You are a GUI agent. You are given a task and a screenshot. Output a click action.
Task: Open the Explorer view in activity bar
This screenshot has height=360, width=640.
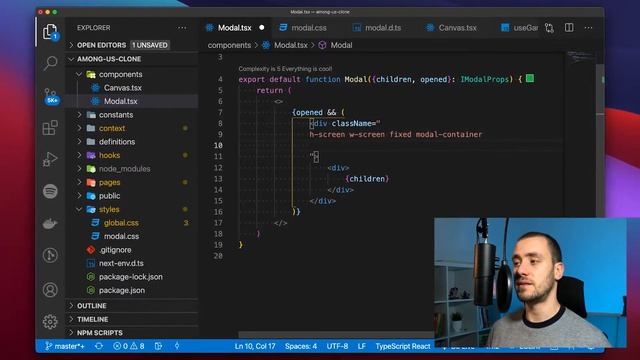(50, 32)
